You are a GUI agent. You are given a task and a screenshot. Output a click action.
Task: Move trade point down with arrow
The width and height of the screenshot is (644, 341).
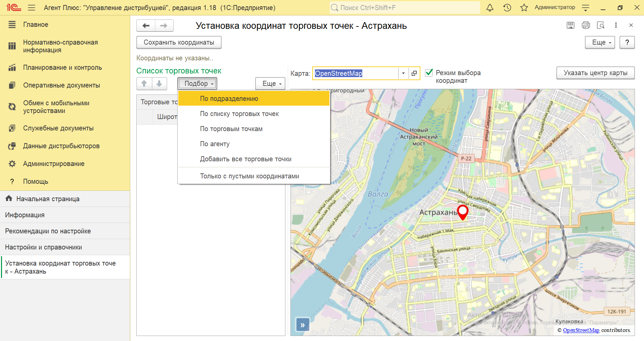click(x=159, y=83)
